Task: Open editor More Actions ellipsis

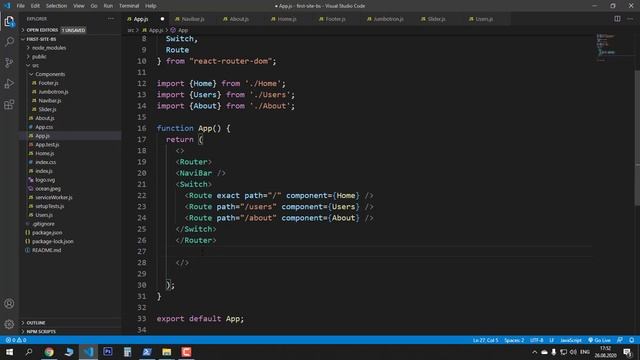Action: point(630,19)
